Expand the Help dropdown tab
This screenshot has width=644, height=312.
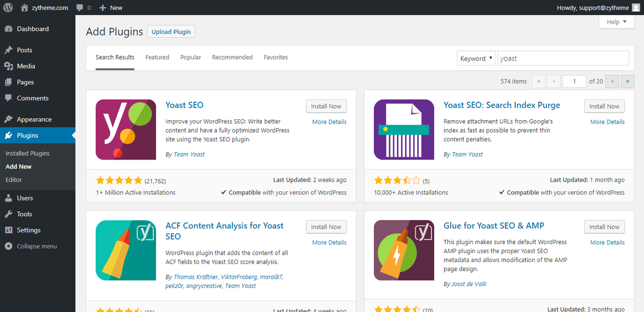(616, 22)
